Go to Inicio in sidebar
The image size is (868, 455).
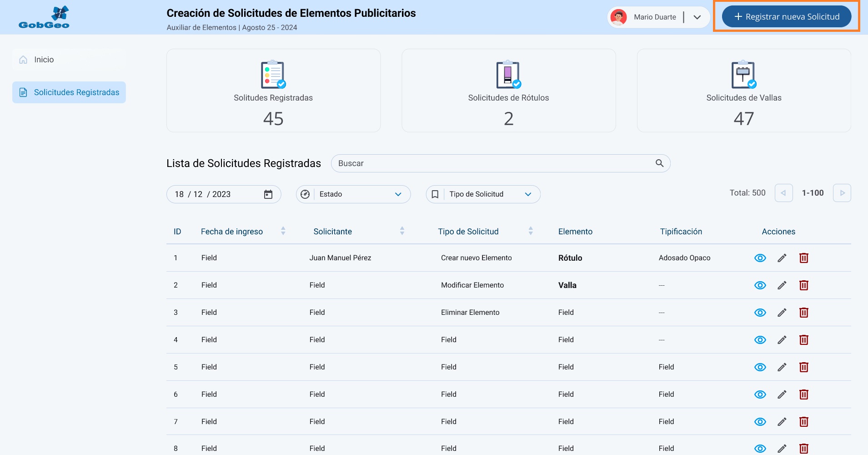(x=44, y=60)
